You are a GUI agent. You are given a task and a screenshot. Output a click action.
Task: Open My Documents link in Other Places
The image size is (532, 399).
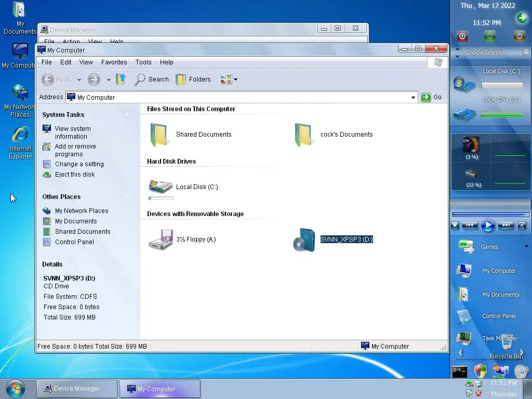[76, 221]
